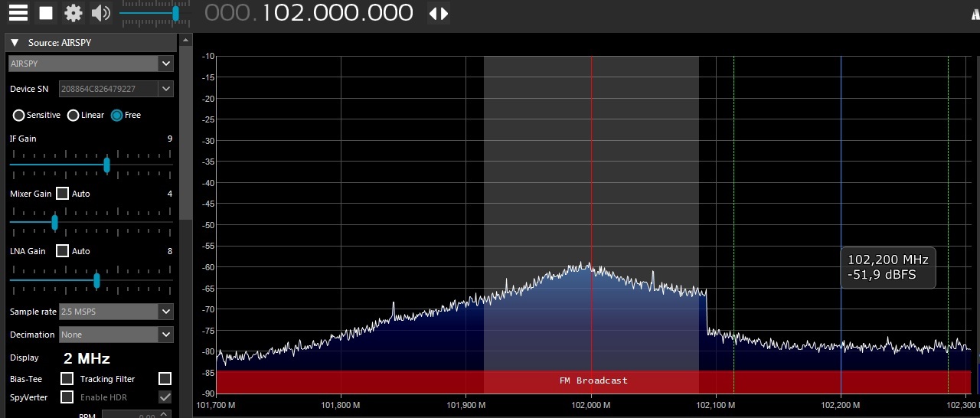Select the Linear gain mode
The image size is (980, 418).
point(73,115)
